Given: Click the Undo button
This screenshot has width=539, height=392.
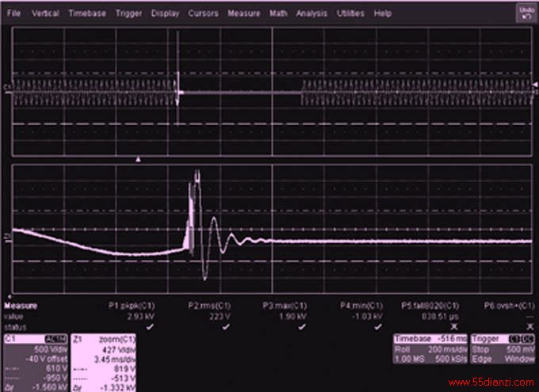Looking at the screenshot, I should tap(526, 13).
